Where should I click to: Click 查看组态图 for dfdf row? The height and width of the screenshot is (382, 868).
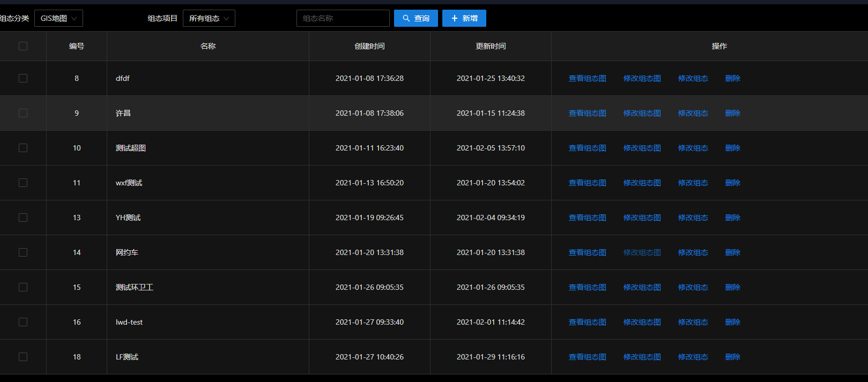tap(588, 78)
